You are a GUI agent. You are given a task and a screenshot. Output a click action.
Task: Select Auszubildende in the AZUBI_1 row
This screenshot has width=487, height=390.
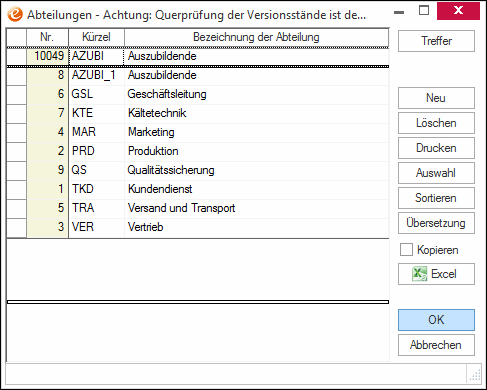click(256, 75)
